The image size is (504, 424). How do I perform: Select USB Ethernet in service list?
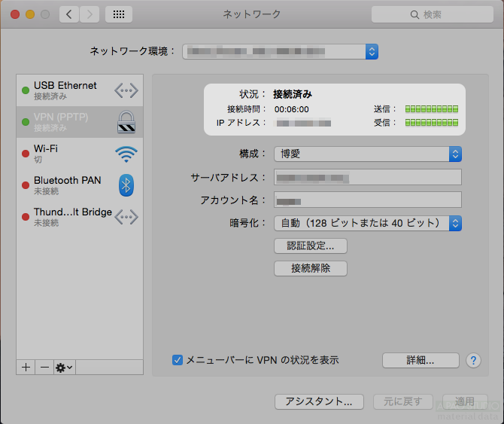coord(80,90)
